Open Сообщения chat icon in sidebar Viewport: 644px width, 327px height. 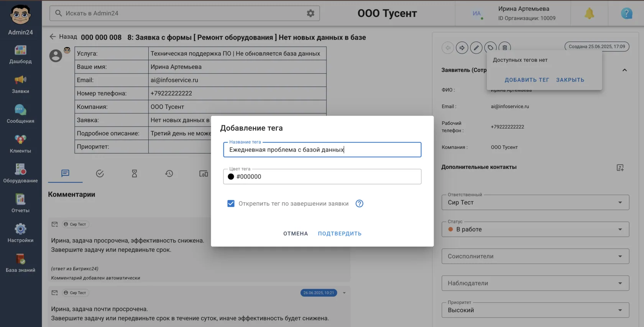[x=20, y=110]
